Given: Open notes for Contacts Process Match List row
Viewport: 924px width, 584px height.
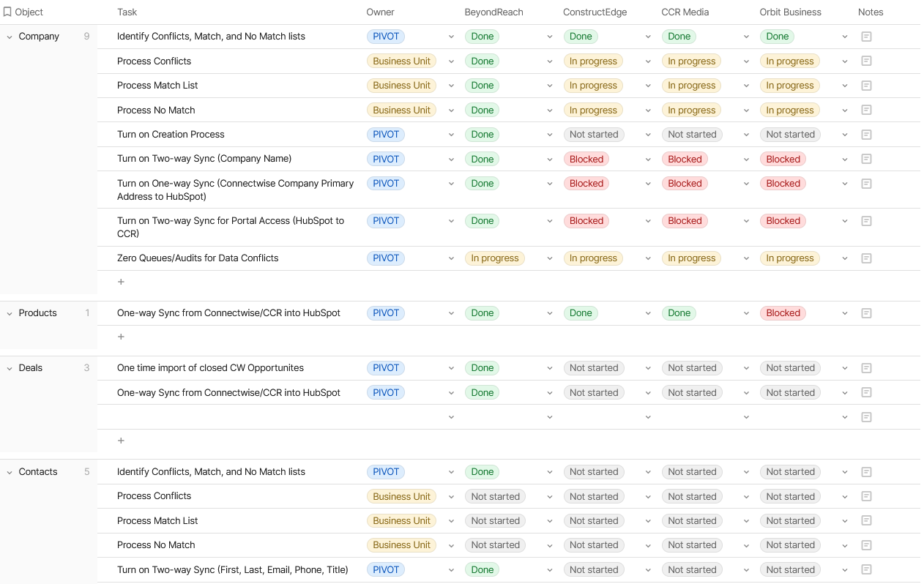Looking at the screenshot, I should tap(866, 521).
